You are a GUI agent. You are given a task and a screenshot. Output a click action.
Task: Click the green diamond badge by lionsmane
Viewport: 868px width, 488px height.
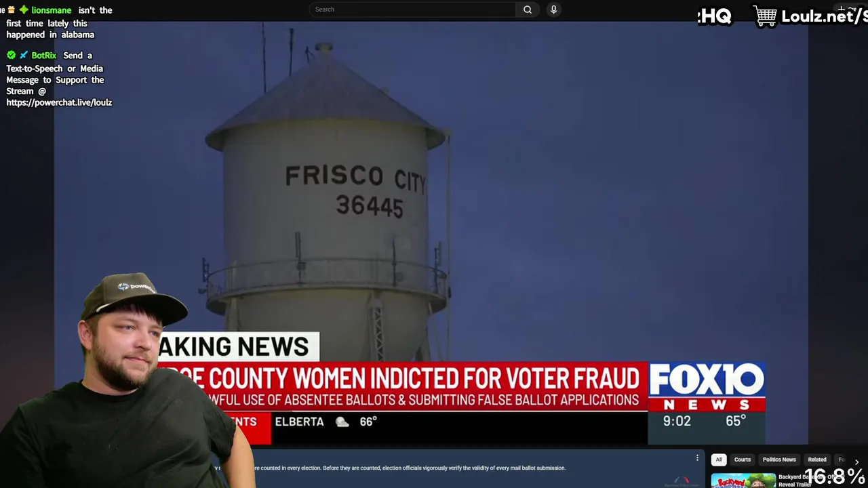click(x=23, y=9)
